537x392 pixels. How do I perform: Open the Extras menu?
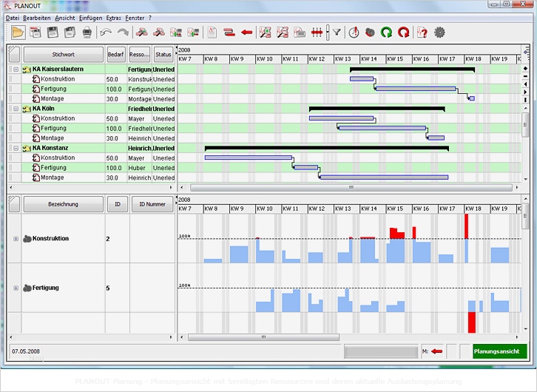(113, 18)
